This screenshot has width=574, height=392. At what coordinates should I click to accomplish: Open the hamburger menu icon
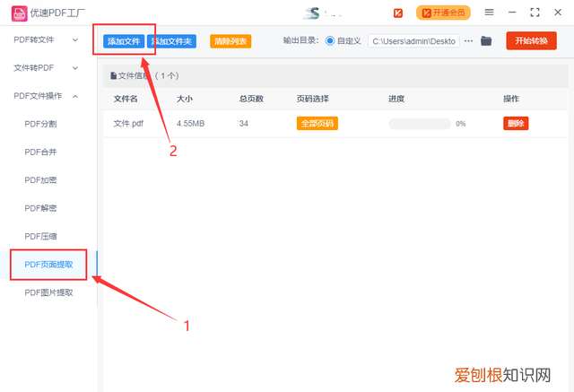point(489,13)
